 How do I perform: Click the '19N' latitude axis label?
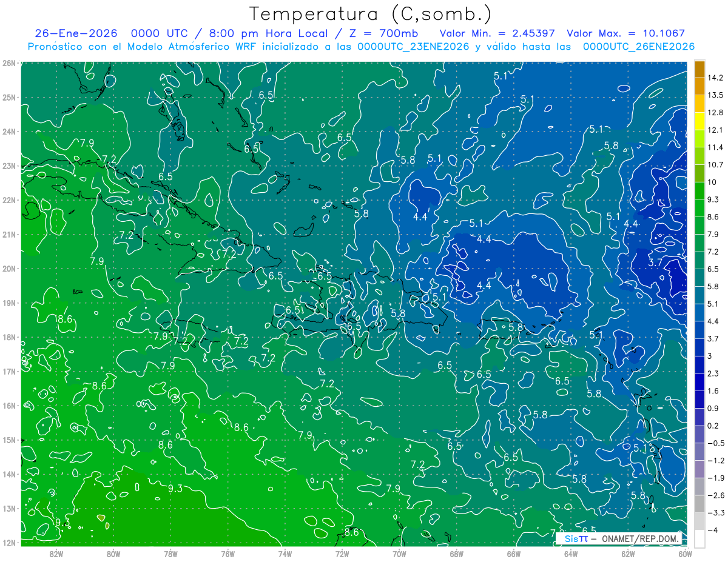pos(9,303)
